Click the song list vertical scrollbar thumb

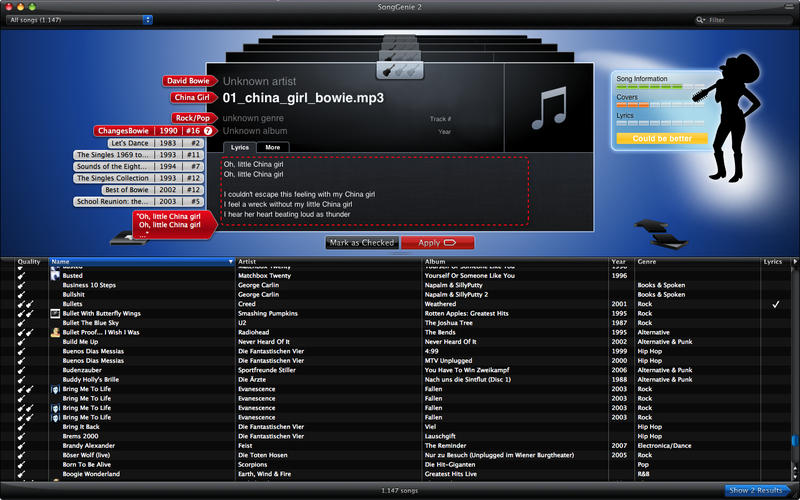(795, 440)
